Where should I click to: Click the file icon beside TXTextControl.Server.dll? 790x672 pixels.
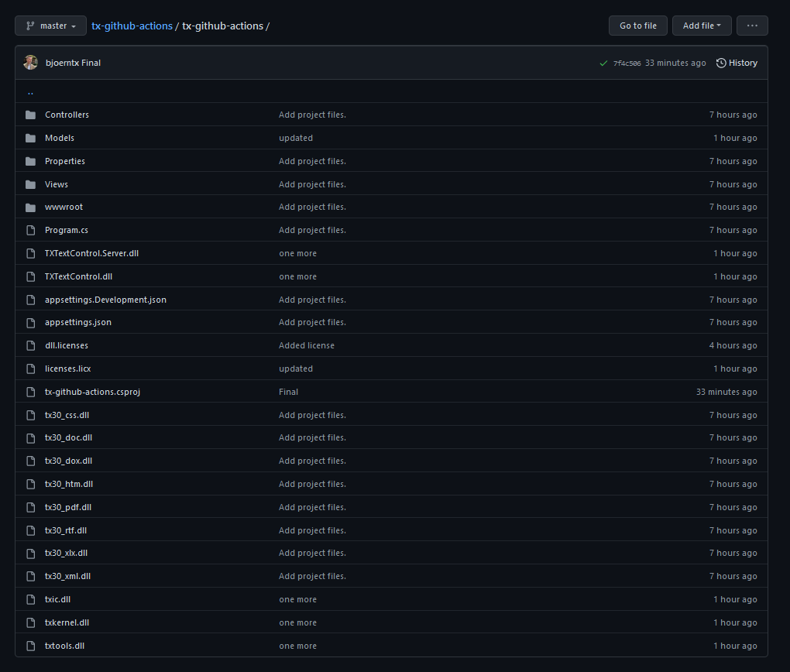click(31, 253)
